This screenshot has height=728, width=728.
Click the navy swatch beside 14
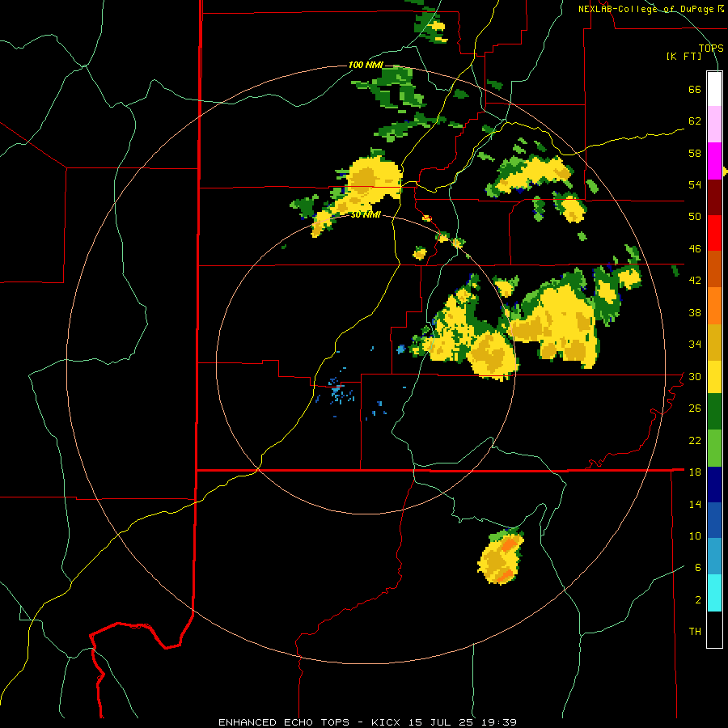[x=714, y=485]
